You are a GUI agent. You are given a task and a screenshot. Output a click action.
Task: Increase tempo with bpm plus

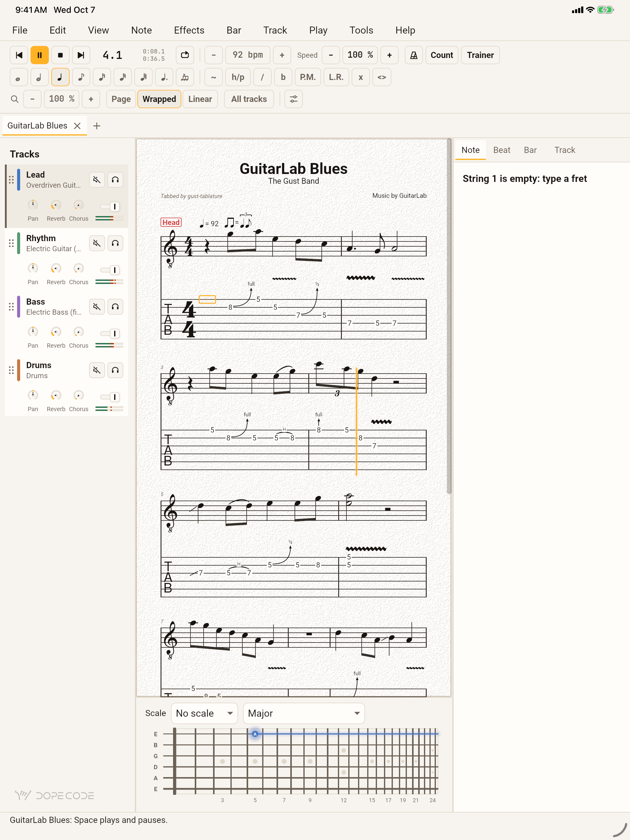click(282, 55)
